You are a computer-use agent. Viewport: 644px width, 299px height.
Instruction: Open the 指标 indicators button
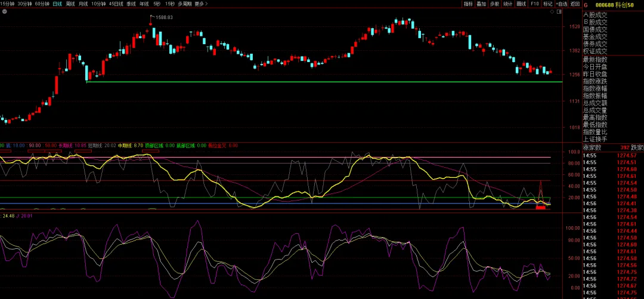(x=468, y=4)
